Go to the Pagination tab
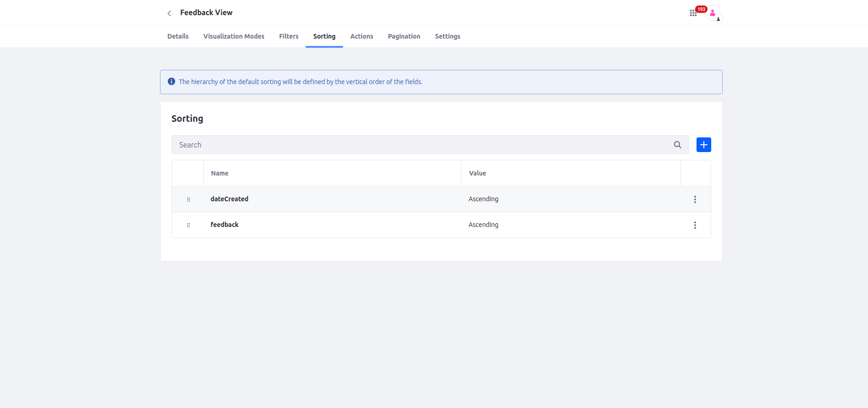Image resolution: width=868 pixels, height=408 pixels. (404, 36)
